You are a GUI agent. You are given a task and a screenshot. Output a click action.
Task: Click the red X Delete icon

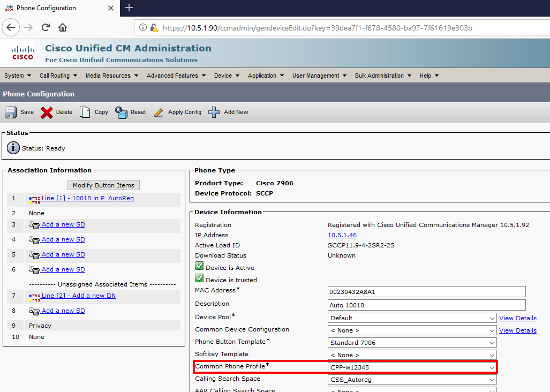[x=47, y=112]
